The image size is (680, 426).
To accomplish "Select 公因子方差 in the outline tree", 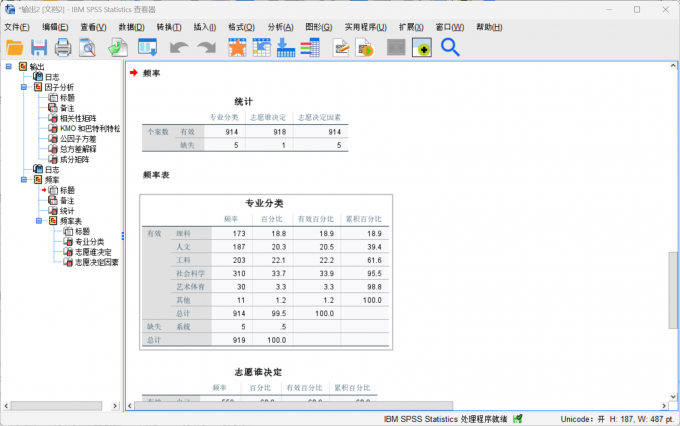I will tap(78, 139).
